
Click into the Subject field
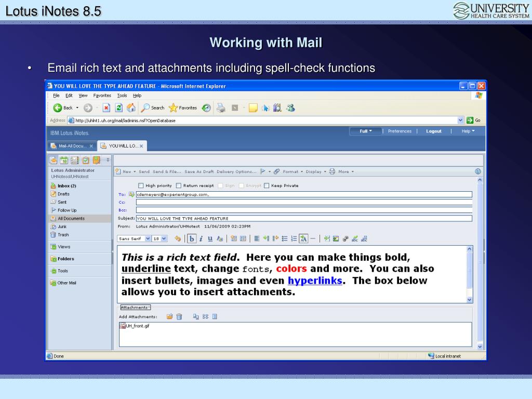pyautogui.click(x=304, y=218)
